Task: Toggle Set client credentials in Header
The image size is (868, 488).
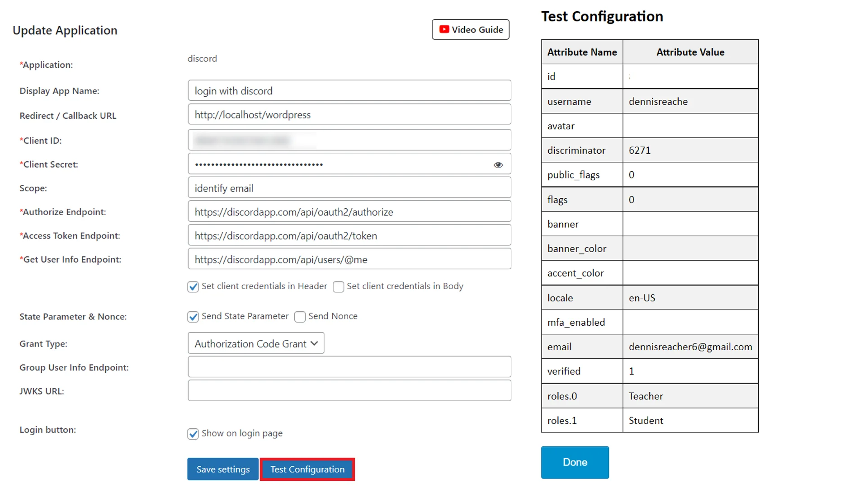Action: (x=193, y=287)
